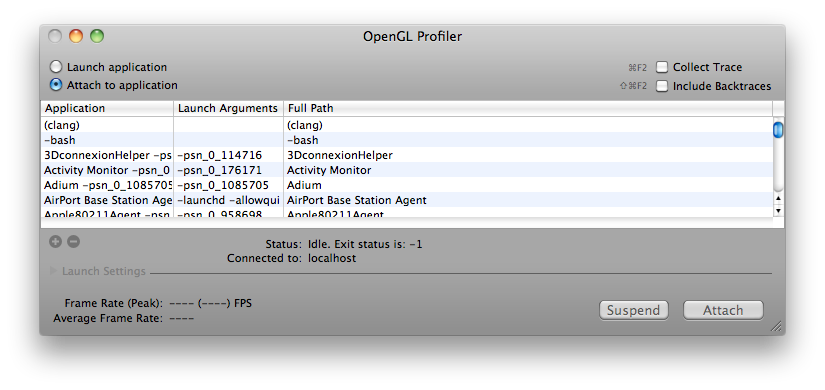Image resolution: width=825 pixels, height=390 pixels.
Task: Enable the Include Backtraces checkbox
Action: click(x=661, y=86)
